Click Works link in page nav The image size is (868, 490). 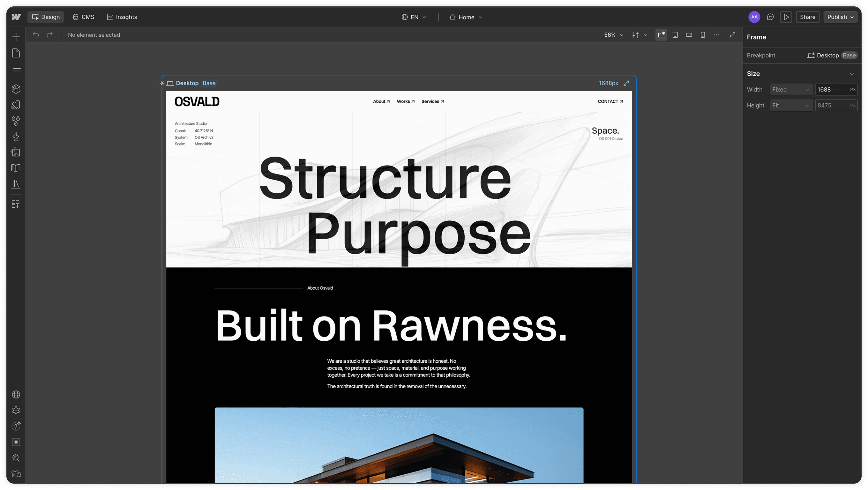pos(405,101)
